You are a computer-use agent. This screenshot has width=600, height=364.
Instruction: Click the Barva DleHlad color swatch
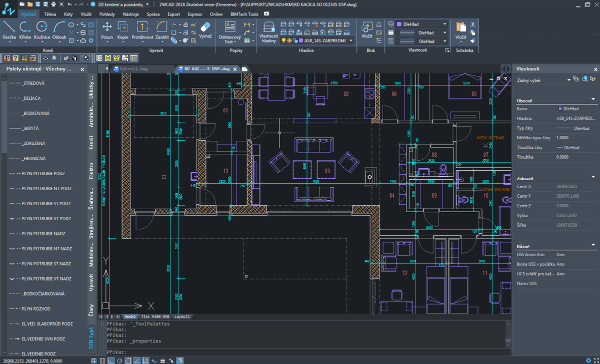point(559,108)
